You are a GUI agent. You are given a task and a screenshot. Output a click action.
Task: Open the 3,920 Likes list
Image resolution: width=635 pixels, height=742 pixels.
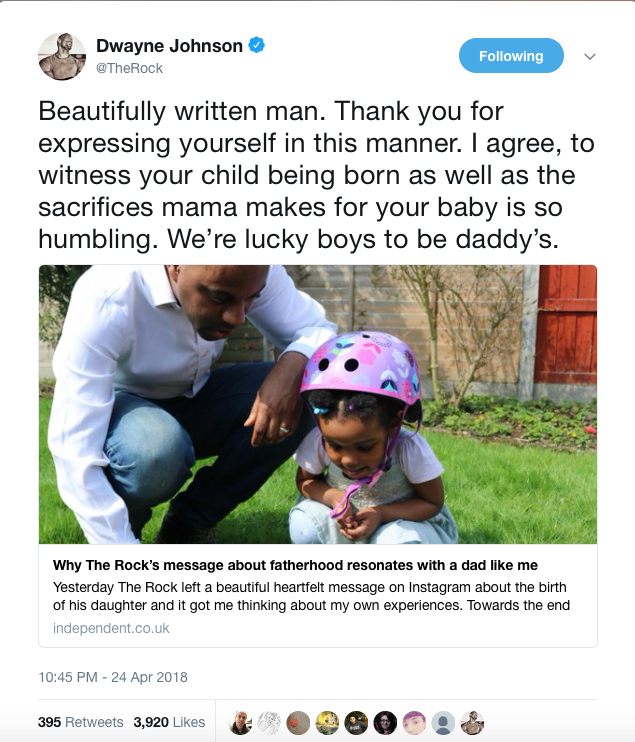[169, 722]
